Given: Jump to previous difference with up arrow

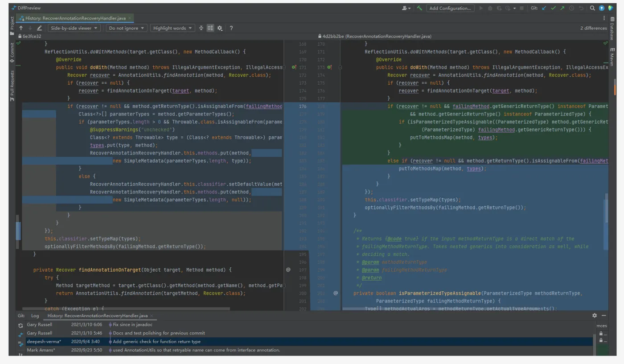Looking at the screenshot, I should tap(21, 28).
